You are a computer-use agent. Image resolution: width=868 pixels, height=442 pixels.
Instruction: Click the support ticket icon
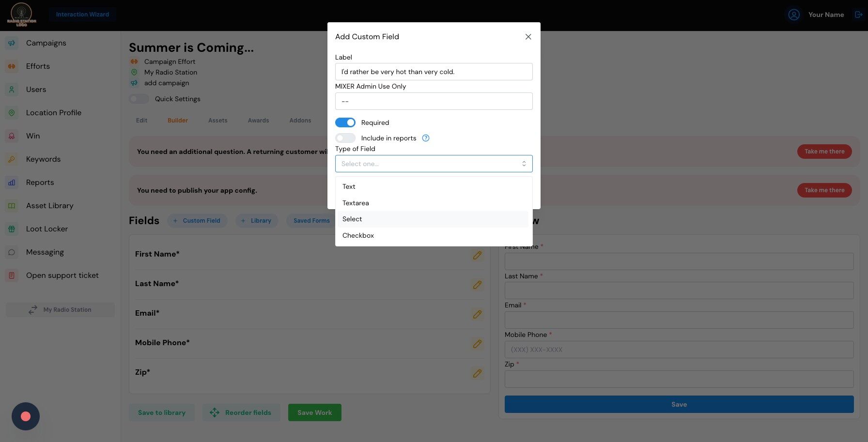[x=12, y=275]
